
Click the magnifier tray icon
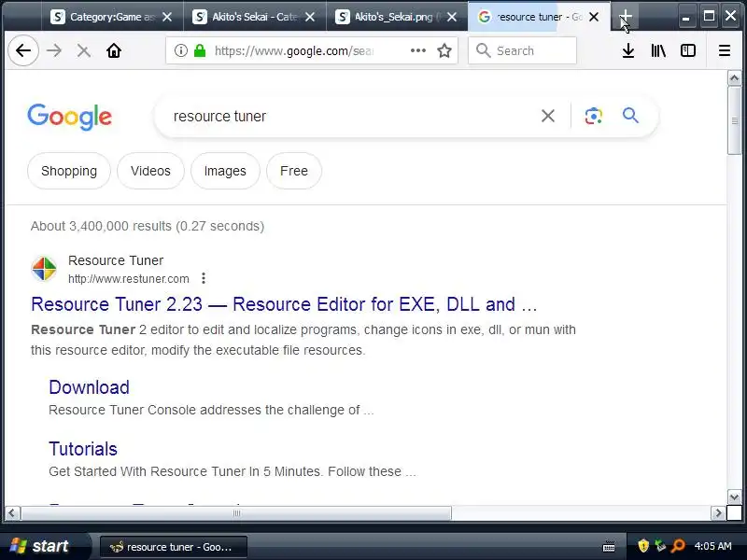678,546
